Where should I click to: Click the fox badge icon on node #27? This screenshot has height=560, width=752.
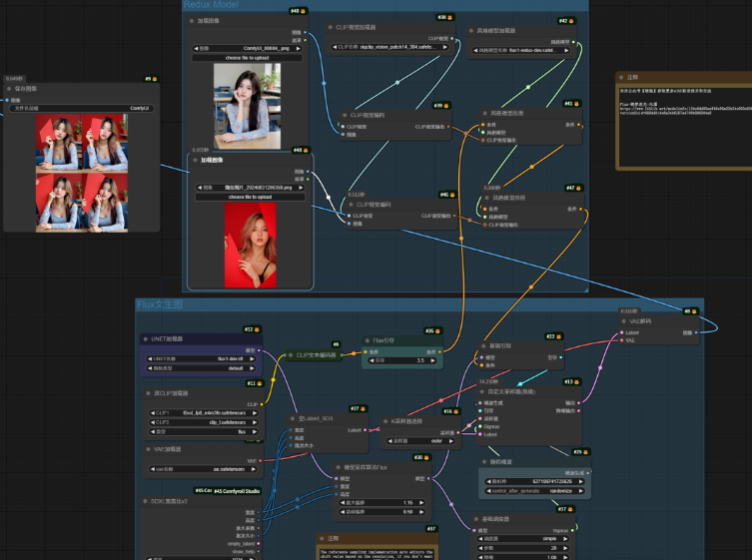pyautogui.click(x=364, y=409)
